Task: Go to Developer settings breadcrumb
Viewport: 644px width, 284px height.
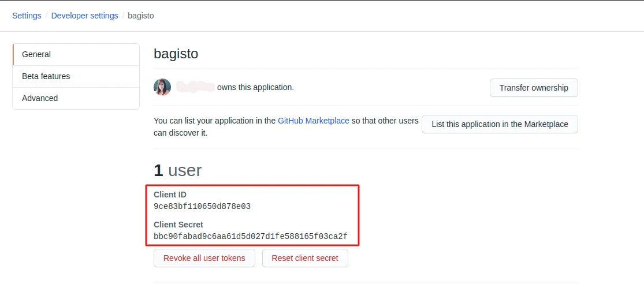Action: (84, 16)
